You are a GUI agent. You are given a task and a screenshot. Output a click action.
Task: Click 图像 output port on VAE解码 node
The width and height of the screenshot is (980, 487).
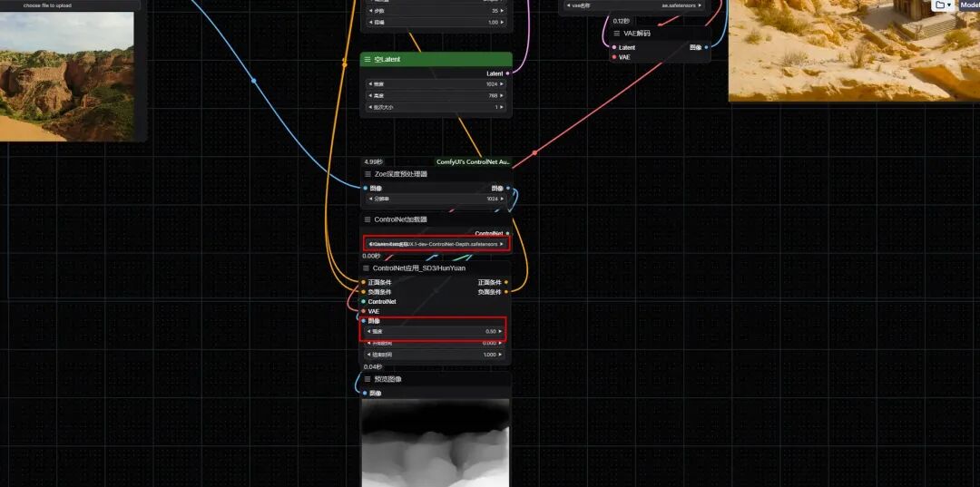coord(707,47)
